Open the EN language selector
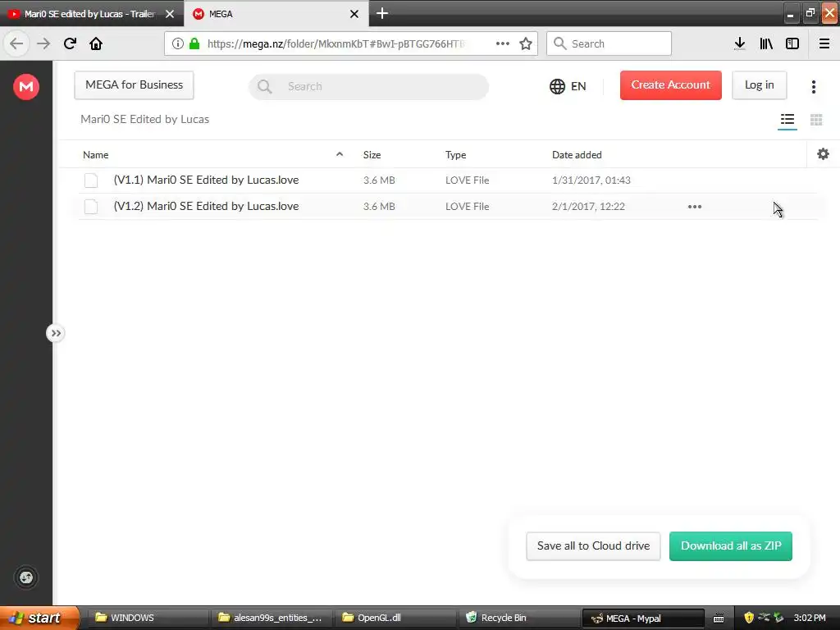This screenshot has width=840, height=630. coord(568,86)
